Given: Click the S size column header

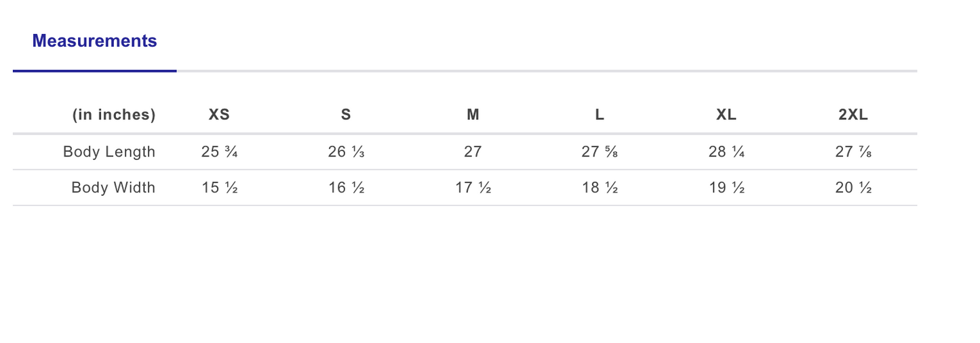Looking at the screenshot, I should (346, 115).
